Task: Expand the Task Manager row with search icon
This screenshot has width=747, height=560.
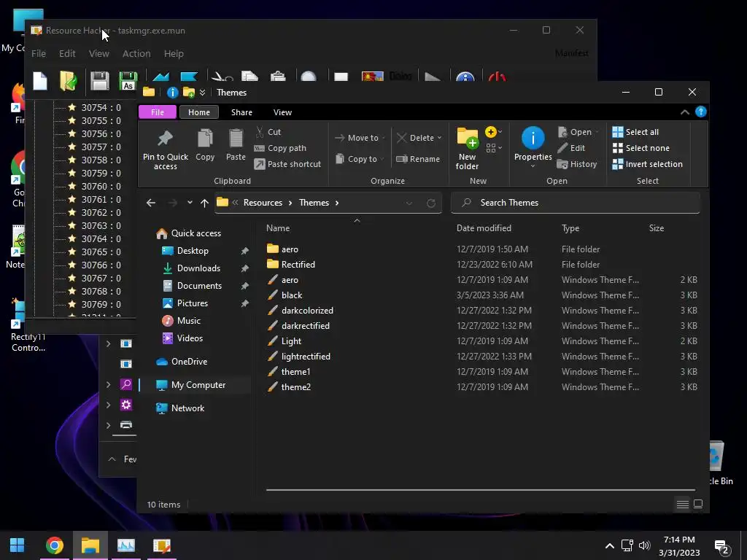Action: 108,384
